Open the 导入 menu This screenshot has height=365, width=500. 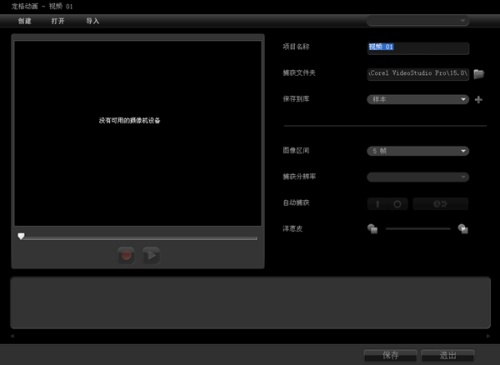click(x=93, y=21)
